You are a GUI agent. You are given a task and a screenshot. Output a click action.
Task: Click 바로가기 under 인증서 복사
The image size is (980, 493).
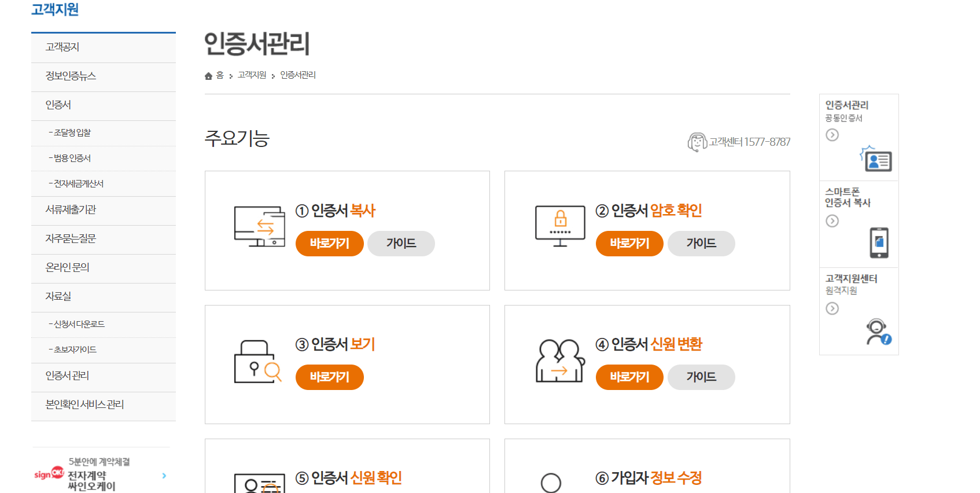pos(329,244)
